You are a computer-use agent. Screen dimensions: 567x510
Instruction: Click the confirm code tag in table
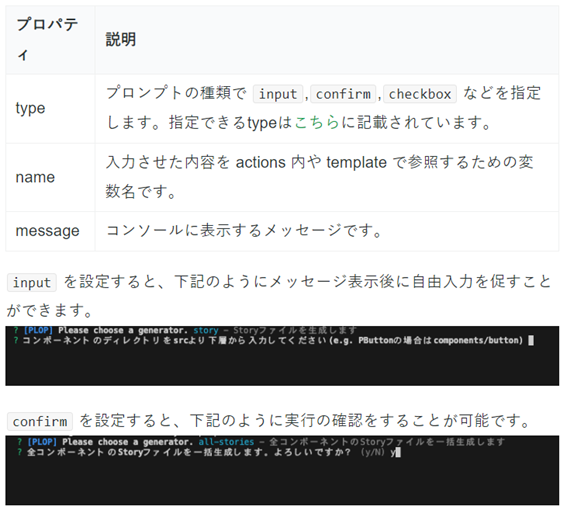pos(343,94)
